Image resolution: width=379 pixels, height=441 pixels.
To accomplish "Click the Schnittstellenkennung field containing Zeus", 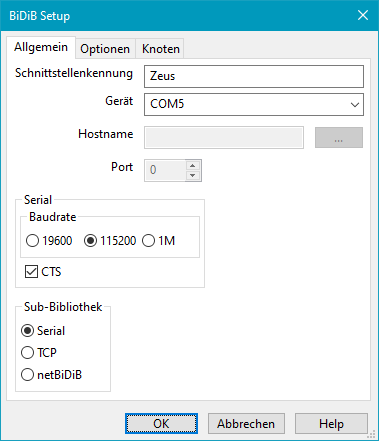I will (x=254, y=76).
